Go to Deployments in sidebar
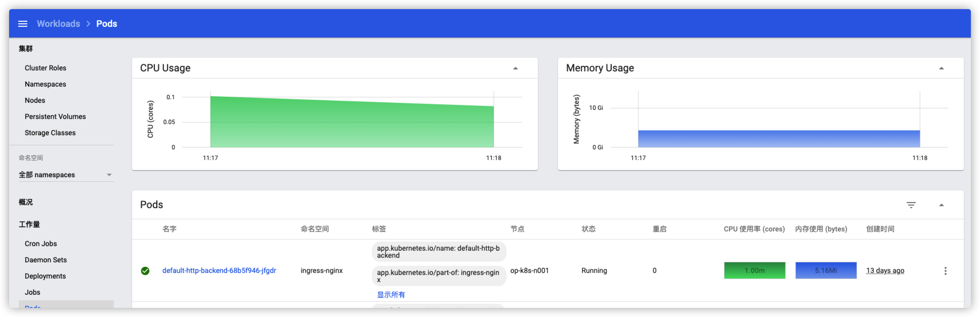The height and width of the screenshot is (317, 980). 45,276
